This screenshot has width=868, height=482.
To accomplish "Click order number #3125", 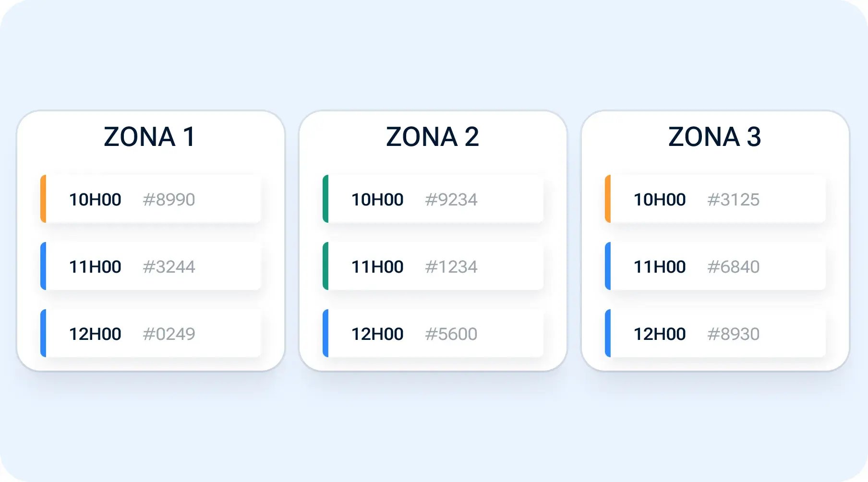I will (734, 199).
